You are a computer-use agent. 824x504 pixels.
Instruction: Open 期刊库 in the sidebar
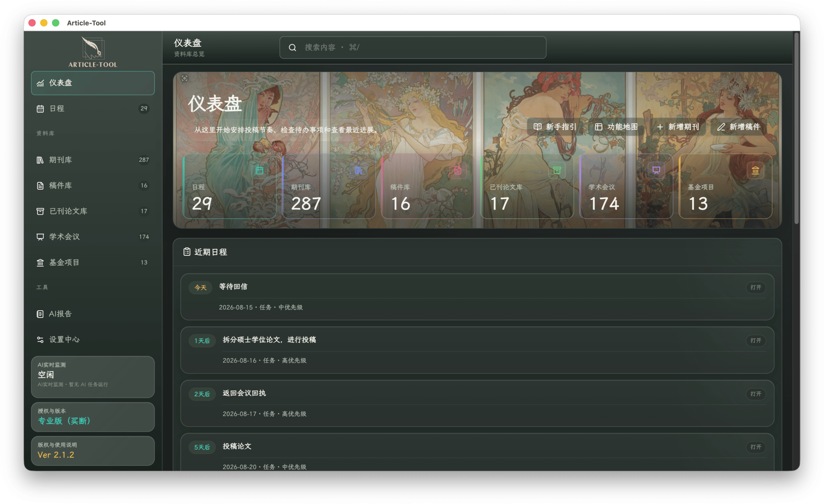pyautogui.click(x=93, y=160)
